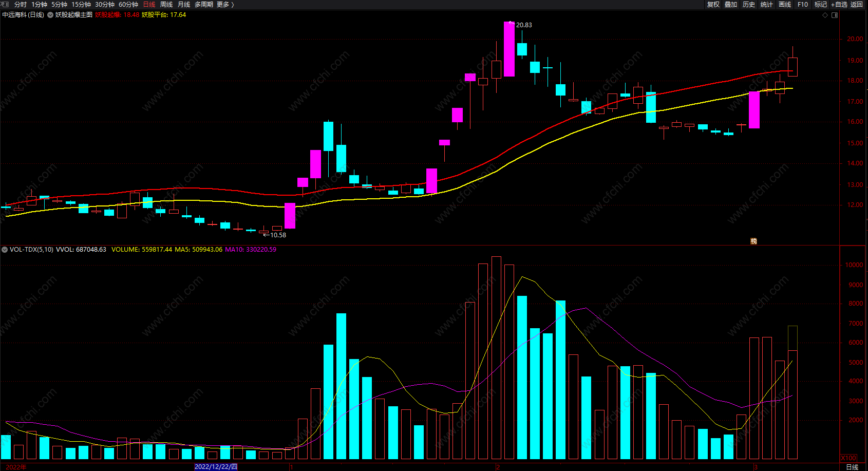Viewport: 868px width, 471px height.
Task: Click the 20.83 high price candle label
Action: (x=524, y=25)
